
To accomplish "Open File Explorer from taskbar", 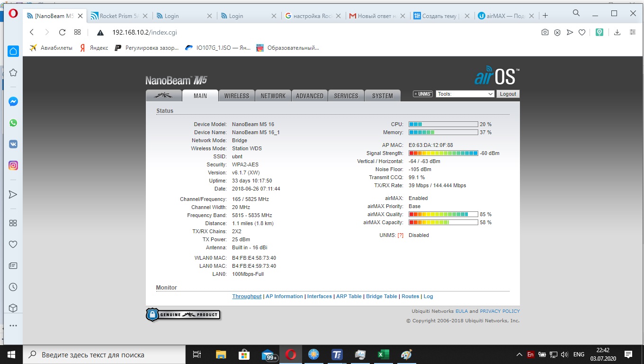I will click(x=221, y=355).
